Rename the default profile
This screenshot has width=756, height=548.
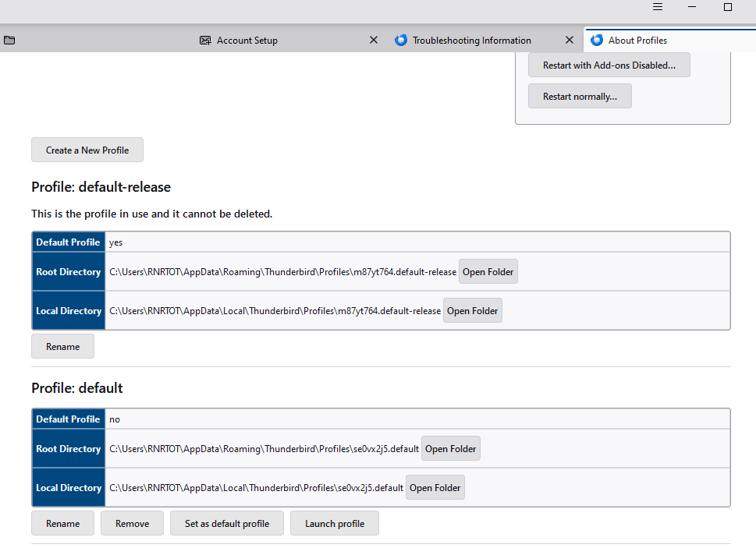(62, 523)
